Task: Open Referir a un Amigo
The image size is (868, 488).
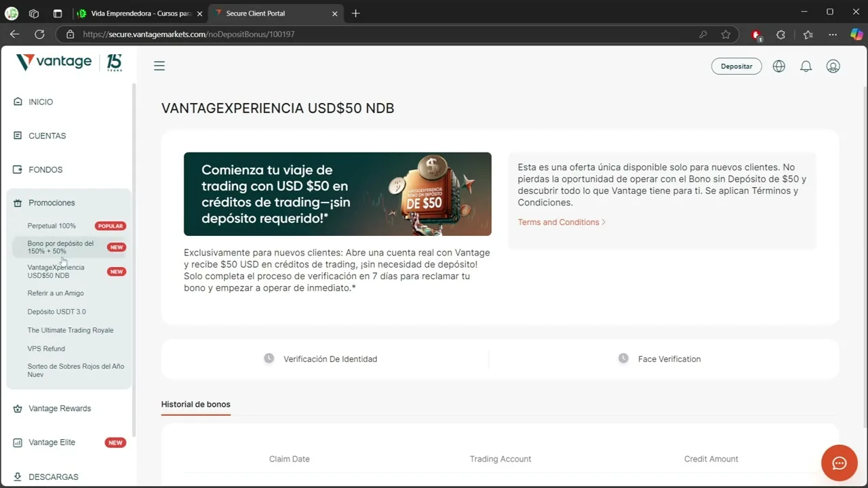Action: (56, 293)
